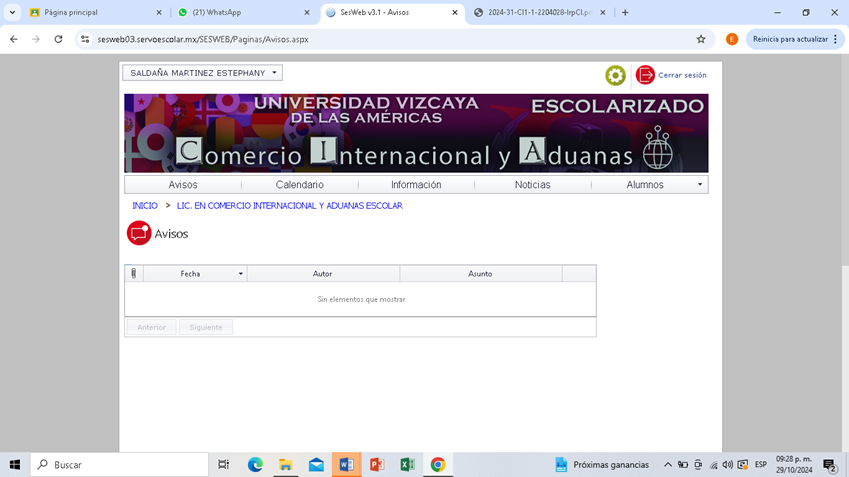Sort by the Fecha column header
The image size is (849, 477).
190,274
